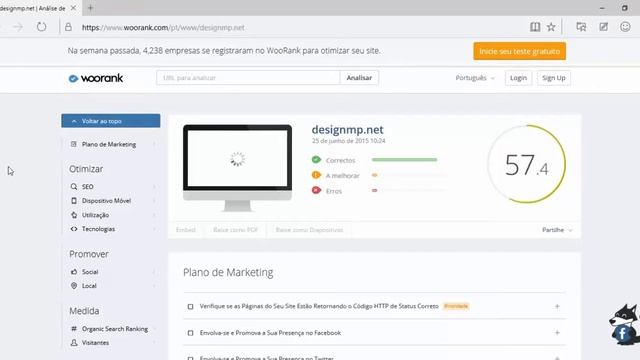Click the designmp.net site title
The height and width of the screenshot is (360, 640).
pyautogui.click(x=347, y=130)
